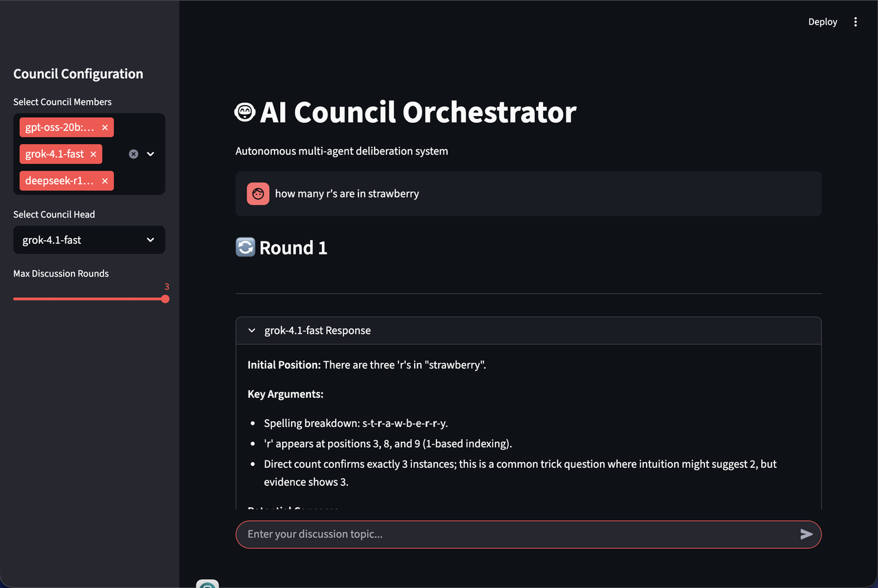Click the user avatar icon in chat message

pos(258,194)
